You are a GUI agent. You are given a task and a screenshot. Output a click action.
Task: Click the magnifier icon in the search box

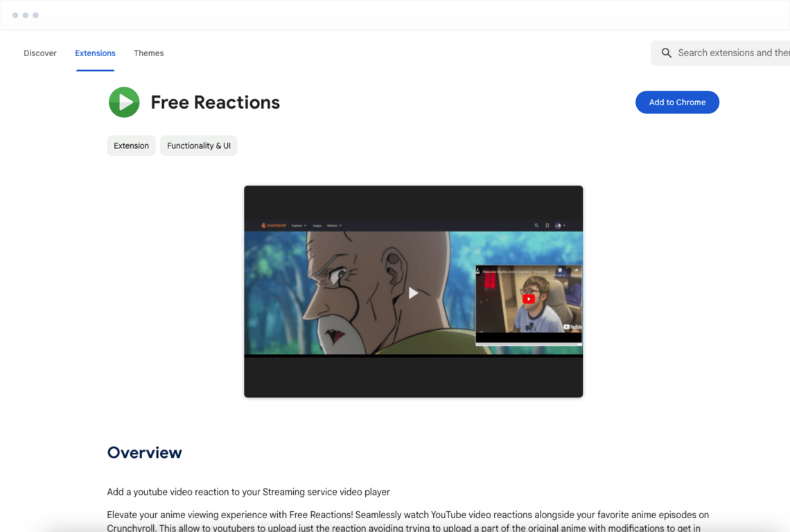666,53
